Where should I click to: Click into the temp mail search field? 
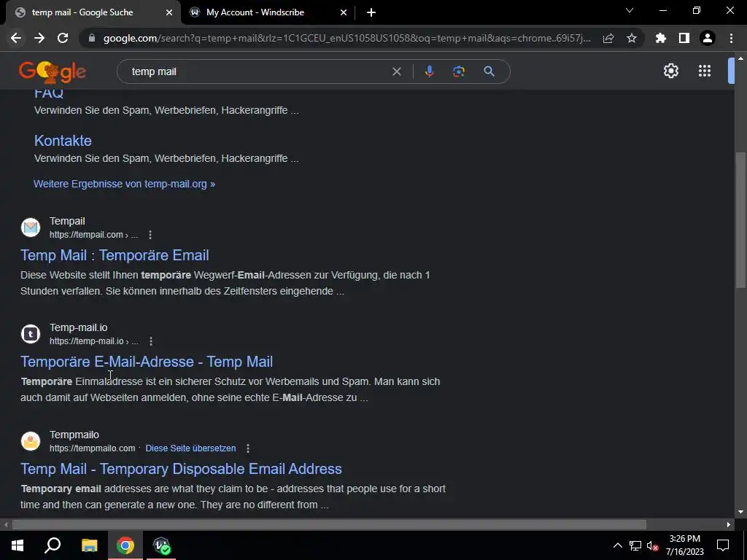[258, 71]
